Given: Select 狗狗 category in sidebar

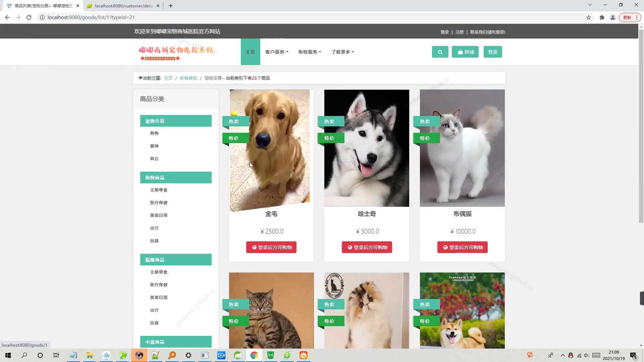Looking at the screenshot, I should point(154,133).
